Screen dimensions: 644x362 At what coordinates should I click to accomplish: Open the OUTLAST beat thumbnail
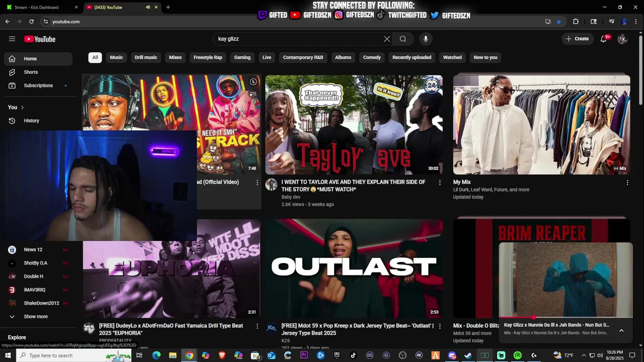354,269
